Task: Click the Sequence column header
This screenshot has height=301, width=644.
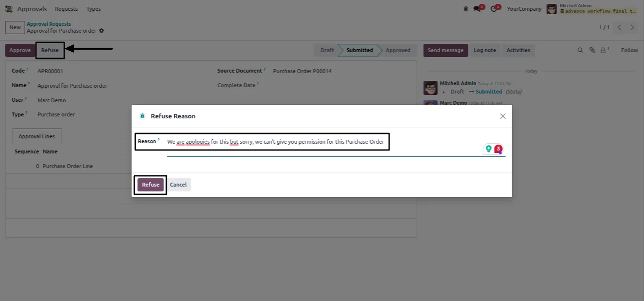Action: (27, 151)
